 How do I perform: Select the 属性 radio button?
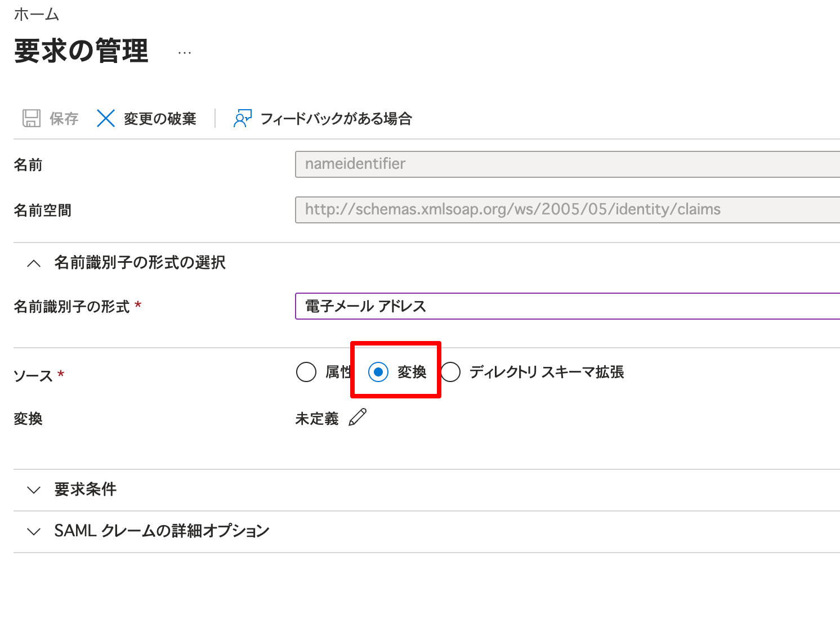[x=306, y=372]
